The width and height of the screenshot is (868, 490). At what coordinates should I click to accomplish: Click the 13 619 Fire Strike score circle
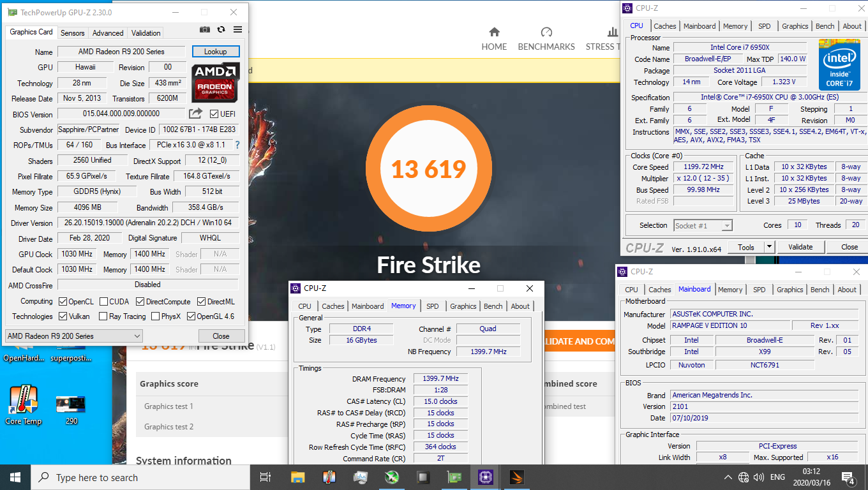coord(428,169)
